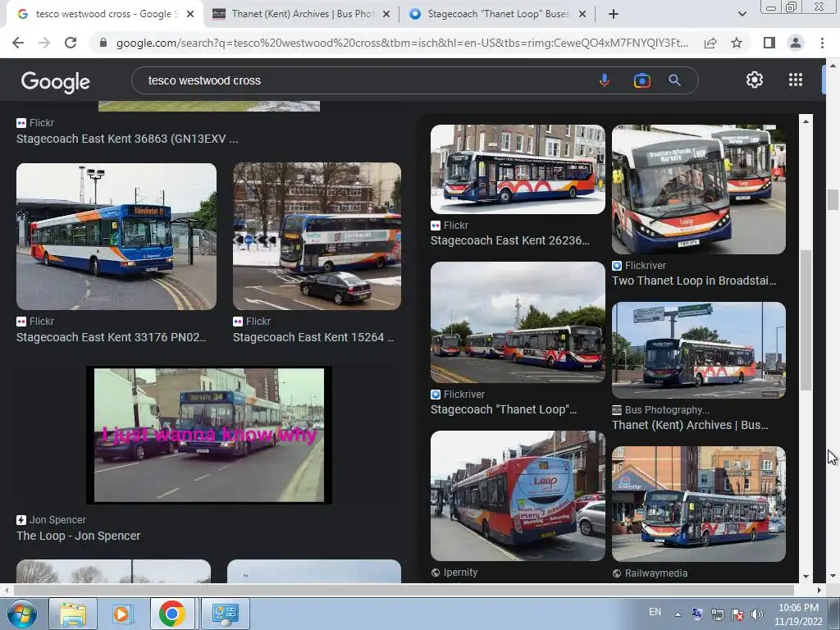This screenshot has height=630, width=840.
Task: Open Two Thanet Loop in Broadstai... link
Action: coord(694,281)
